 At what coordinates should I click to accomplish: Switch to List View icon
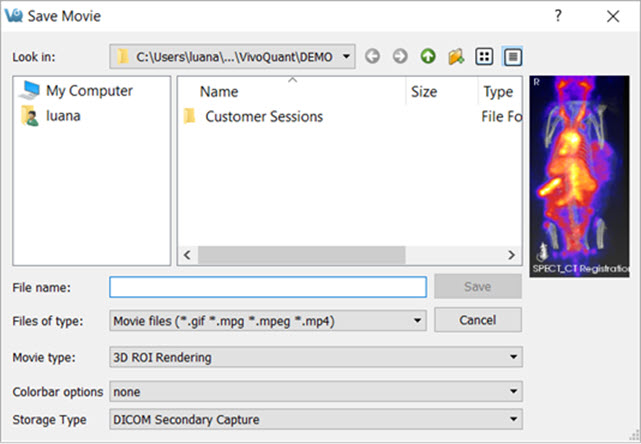coord(484,57)
